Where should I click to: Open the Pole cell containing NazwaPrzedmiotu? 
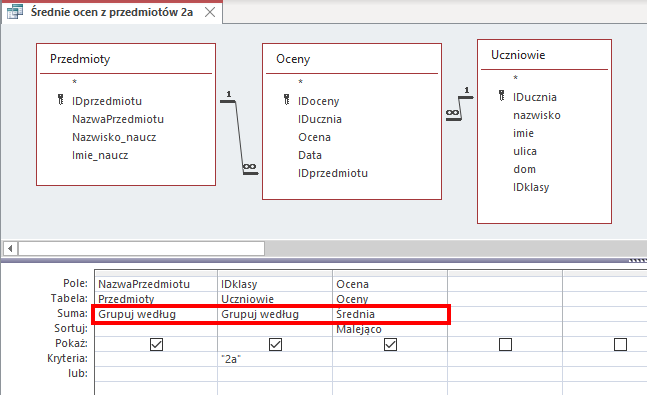156,284
